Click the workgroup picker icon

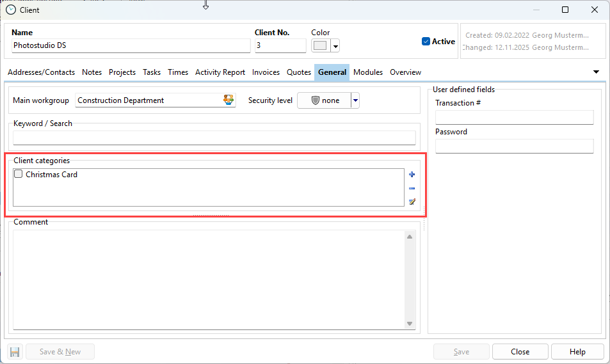[x=229, y=100]
